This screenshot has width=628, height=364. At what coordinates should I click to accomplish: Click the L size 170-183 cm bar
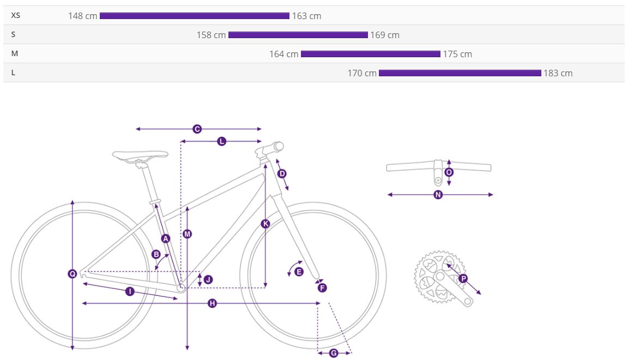460,73
